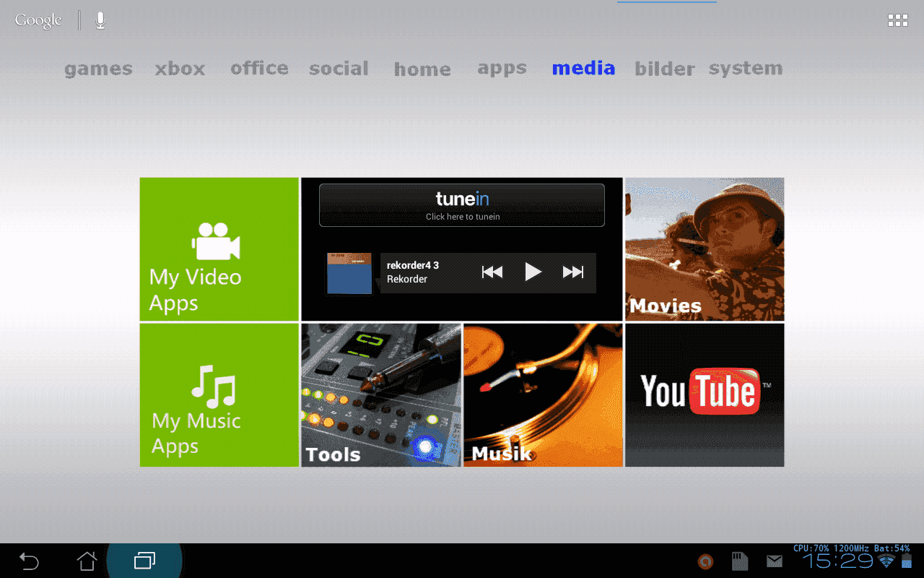Click the tunein banner button
The height and width of the screenshot is (578, 924).
[x=462, y=205]
